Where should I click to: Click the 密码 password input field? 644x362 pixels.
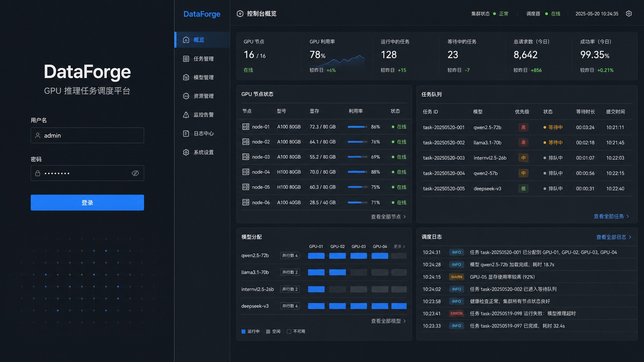point(87,173)
